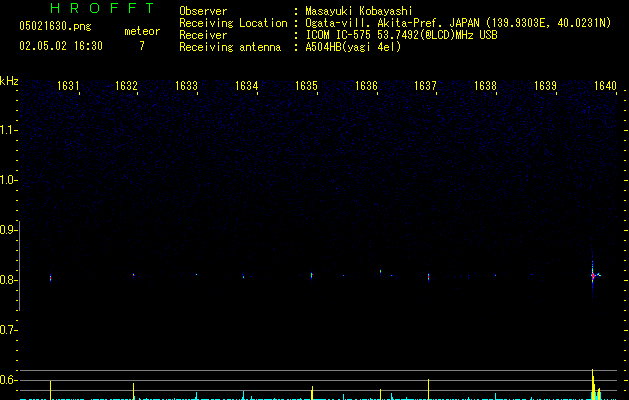This screenshot has width=629, height=400.
Task: Click the meteor echo before 1631
Action: pos(51,278)
